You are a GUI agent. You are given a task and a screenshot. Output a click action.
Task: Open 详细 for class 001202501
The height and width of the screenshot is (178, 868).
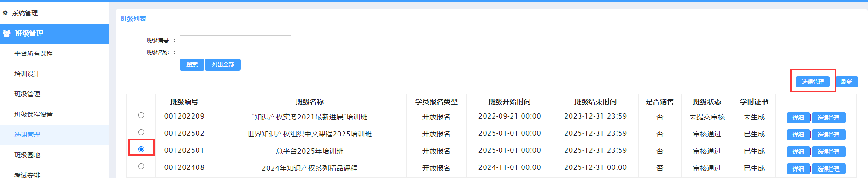[x=798, y=152]
